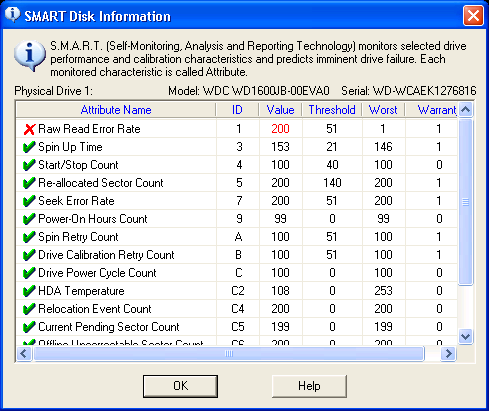Click the Serial WD-WCAEK1276816 label
The width and height of the screenshot is (489, 411).
click(x=409, y=91)
